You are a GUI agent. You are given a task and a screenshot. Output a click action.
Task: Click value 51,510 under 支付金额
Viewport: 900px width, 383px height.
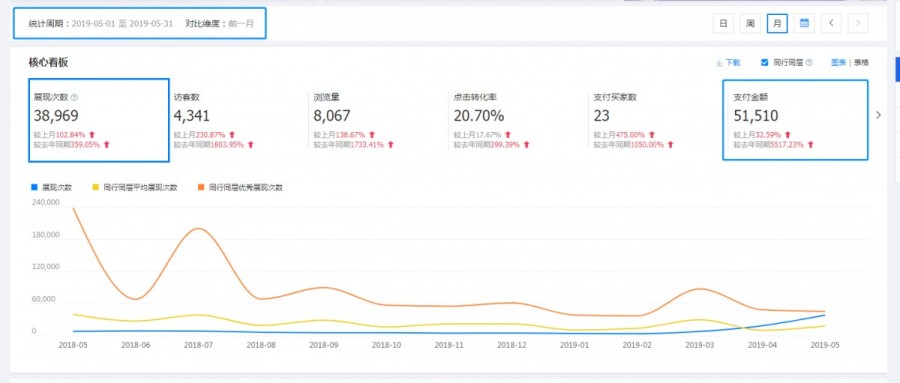coord(756,116)
